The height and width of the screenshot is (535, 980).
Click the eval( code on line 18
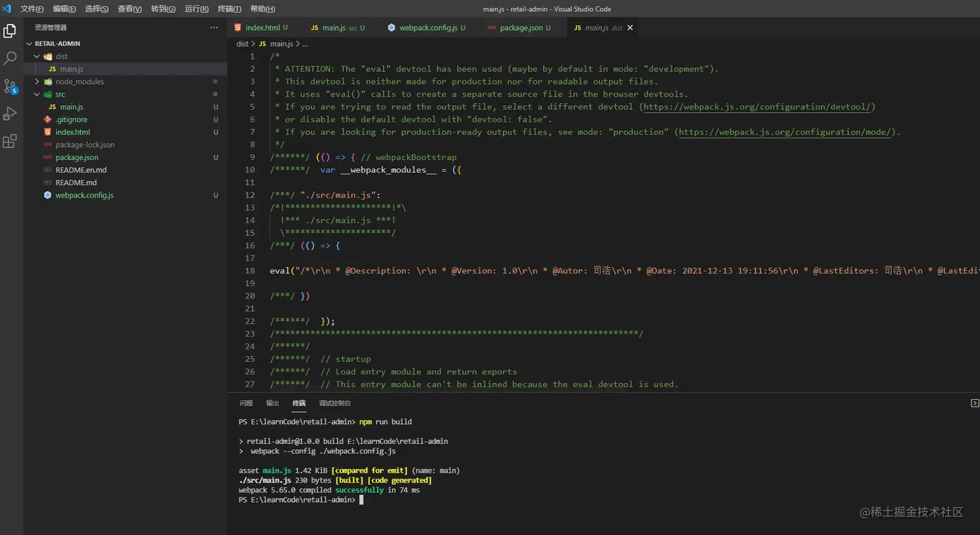click(x=283, y=271)
